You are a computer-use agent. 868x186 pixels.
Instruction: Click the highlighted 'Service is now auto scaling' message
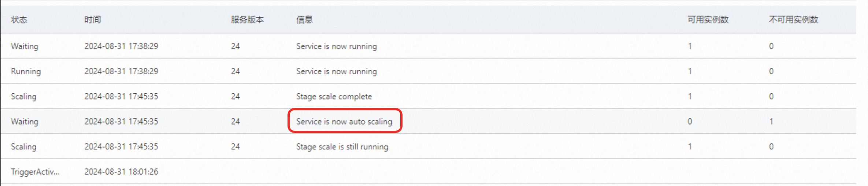pos(344,122)
